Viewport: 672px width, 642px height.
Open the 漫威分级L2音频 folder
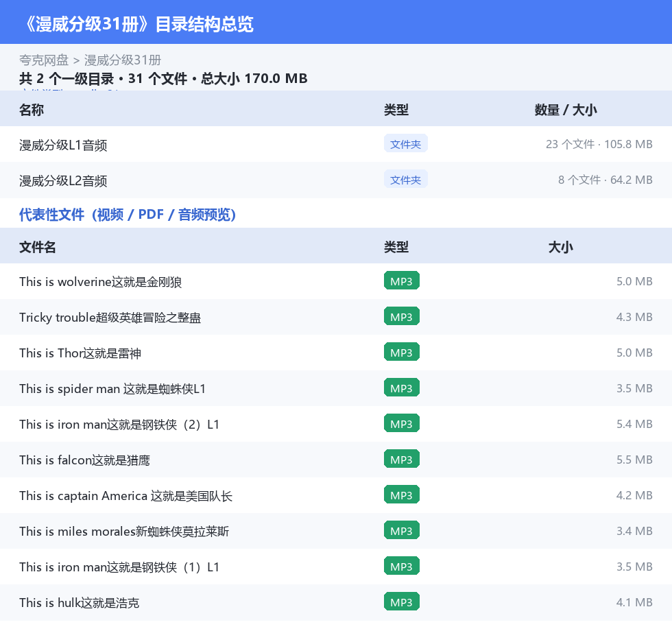[x=63, y=180]
